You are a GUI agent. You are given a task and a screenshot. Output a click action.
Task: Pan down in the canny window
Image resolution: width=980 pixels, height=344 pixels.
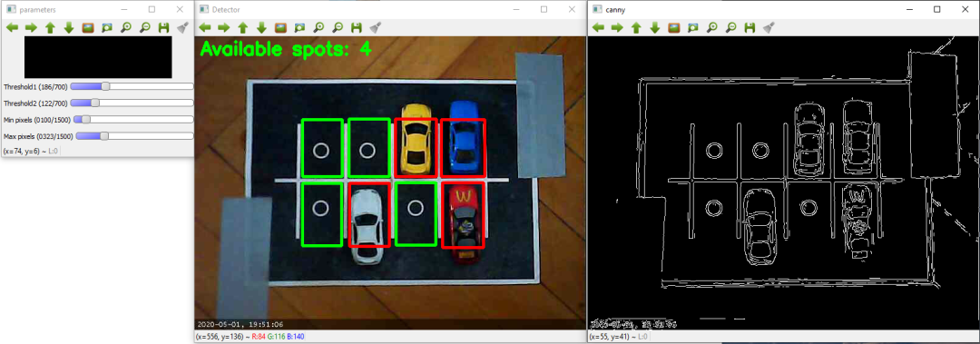coord(655,27)
